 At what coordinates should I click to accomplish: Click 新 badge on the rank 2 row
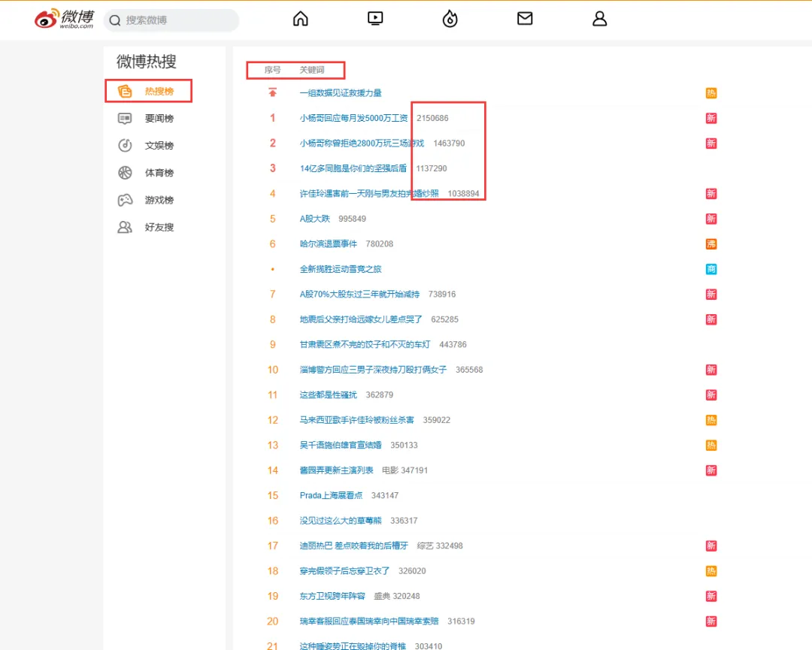coord(711,144)
